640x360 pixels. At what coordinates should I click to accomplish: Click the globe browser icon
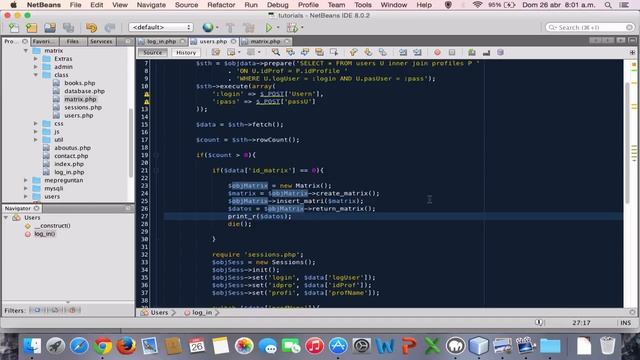208,27
